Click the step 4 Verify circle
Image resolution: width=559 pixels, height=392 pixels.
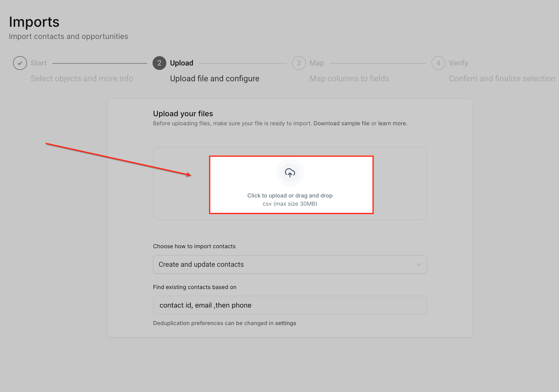[438, 63]
